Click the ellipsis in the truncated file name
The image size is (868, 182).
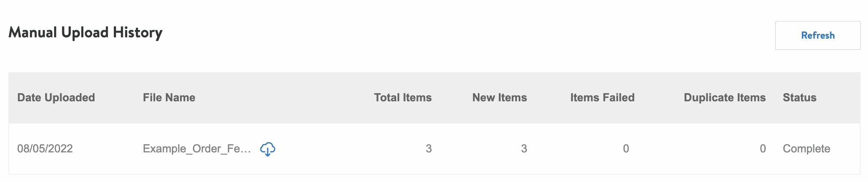click(x=247, y=150)
